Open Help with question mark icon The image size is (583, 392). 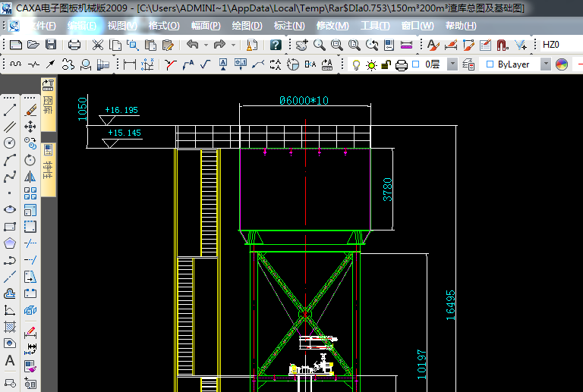tap(276, 45)
